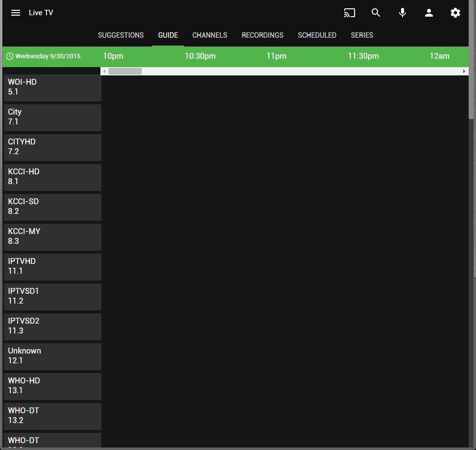The width and height of the screenshot is (476, 450).
Task: Go to the Recordings tab
Action: point(262,35)
